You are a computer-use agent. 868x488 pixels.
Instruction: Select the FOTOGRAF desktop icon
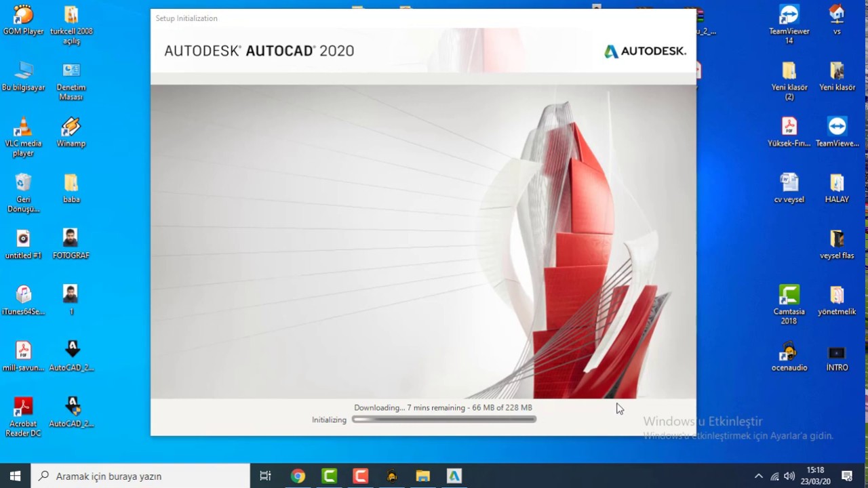tap(71, 245)
